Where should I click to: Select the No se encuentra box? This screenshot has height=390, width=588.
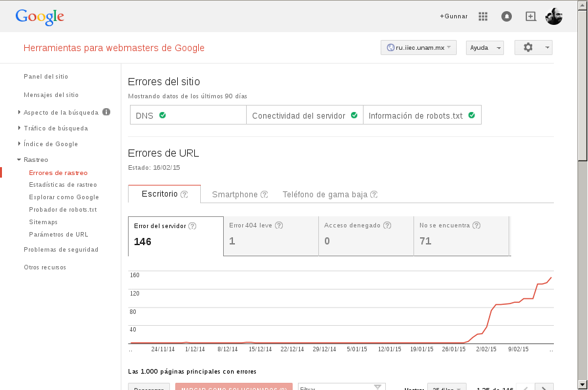[x=461, y=236]
